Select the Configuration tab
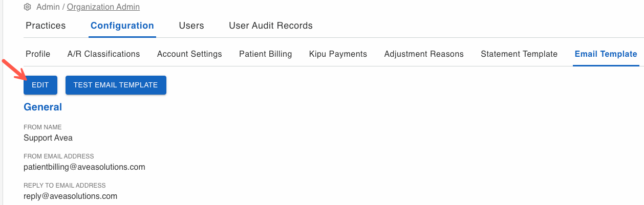Viewport: 644px width, 205px height. click(122, 26)
